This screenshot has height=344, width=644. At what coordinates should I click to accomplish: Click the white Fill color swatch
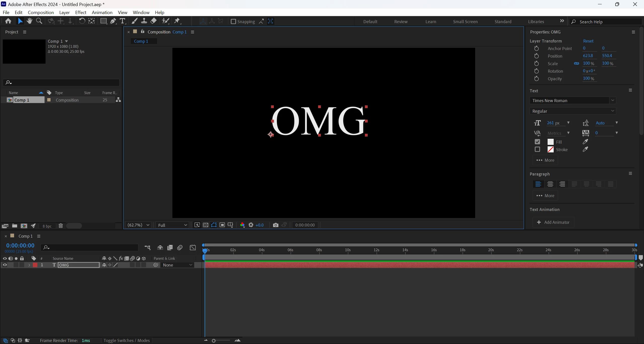(x=550, y=142)
